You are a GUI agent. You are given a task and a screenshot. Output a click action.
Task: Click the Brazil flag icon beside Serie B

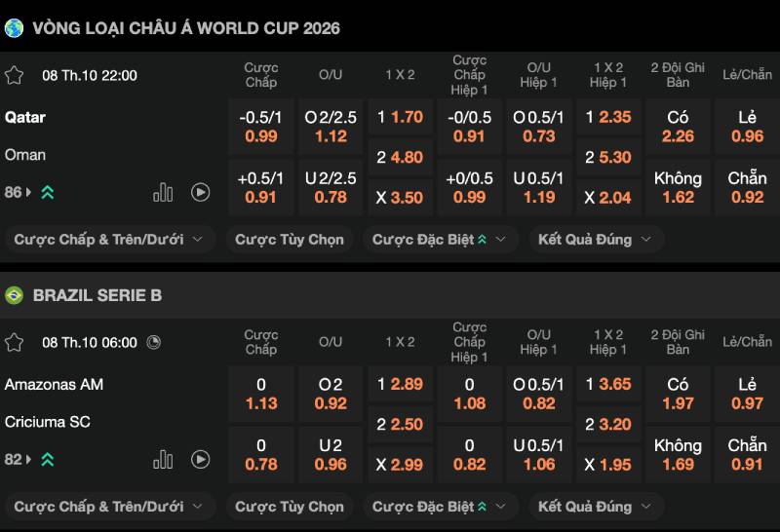(x=14, y=295)
